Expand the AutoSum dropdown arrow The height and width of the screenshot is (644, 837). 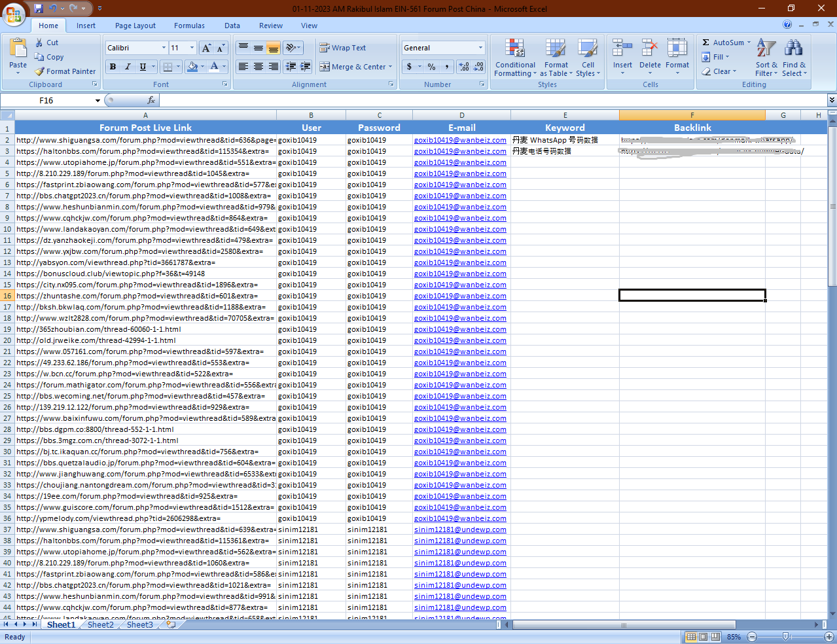coord(749,43)
